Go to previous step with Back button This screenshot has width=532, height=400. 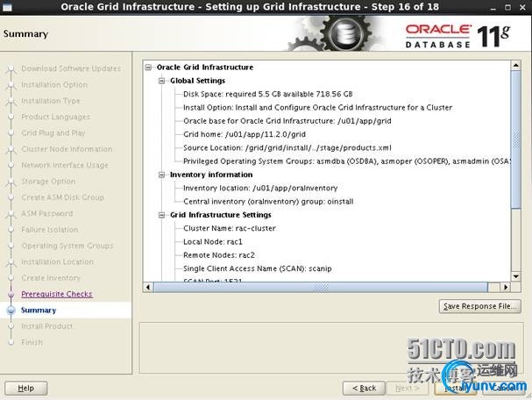click(364, 388)
